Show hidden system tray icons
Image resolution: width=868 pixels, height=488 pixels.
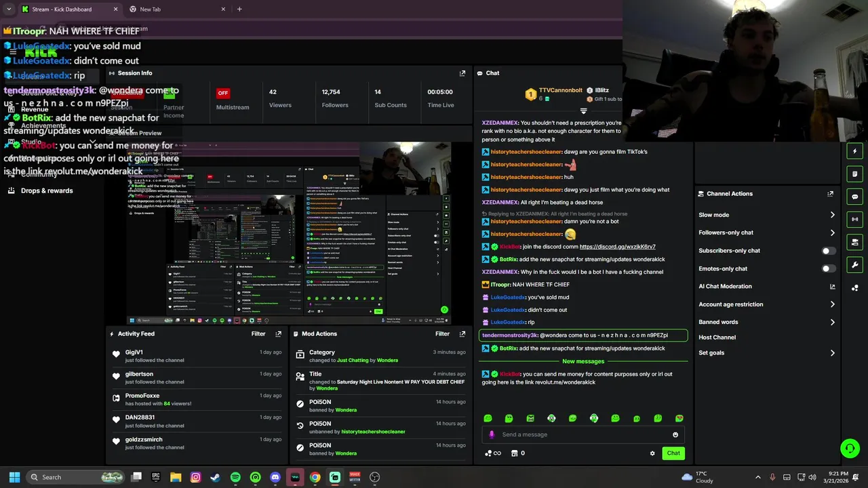click(x=758, y=477)
